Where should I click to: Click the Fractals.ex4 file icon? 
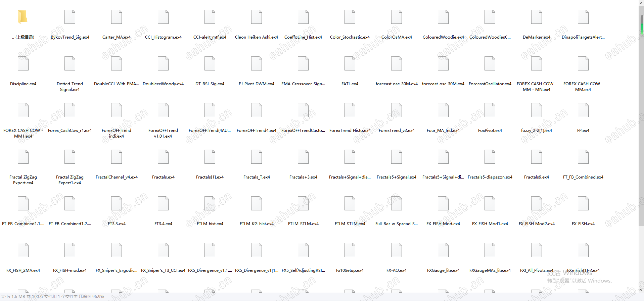pyautogui.click(x=163, y=157)
